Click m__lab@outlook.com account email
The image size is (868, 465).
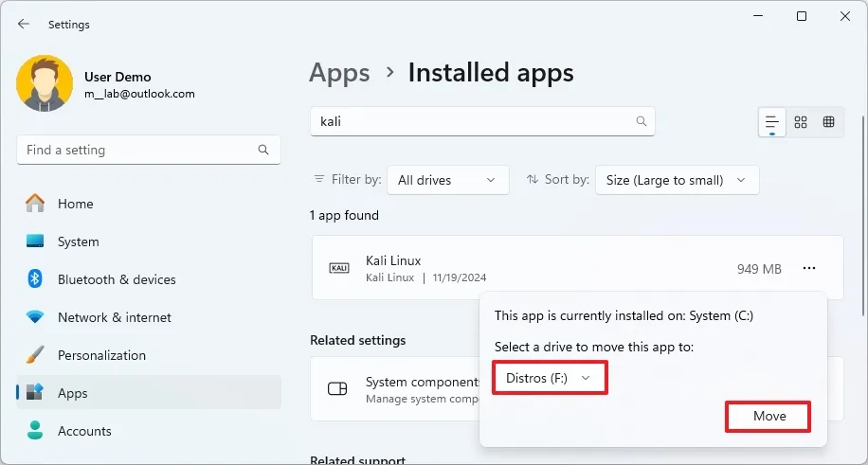pyautogui.click(x=139, y=94)
